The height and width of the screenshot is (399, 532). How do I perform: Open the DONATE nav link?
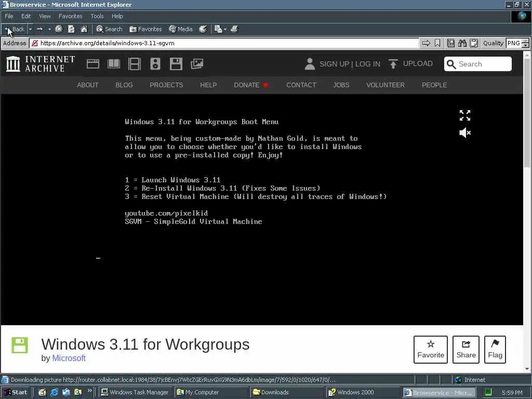[x=251, y=85]
